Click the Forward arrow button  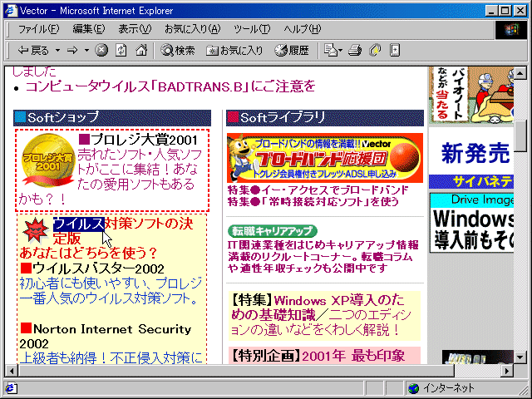(x=72, y=51)
